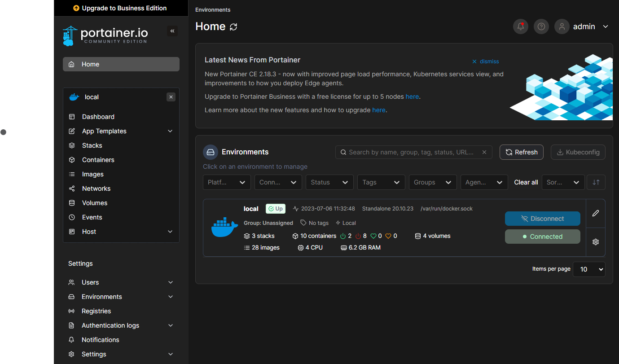Open Images menu item
The height and width of the screenshot is (364, 619).
click(93, 174)
